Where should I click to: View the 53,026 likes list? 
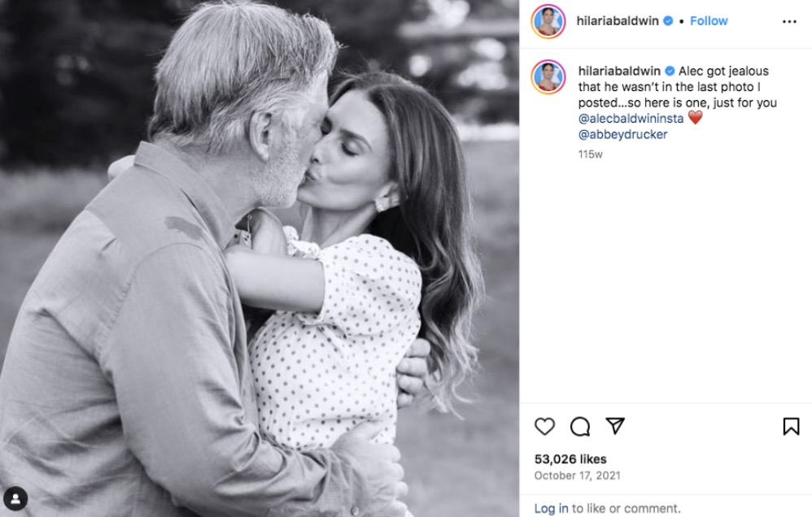(x=570, y=459)
